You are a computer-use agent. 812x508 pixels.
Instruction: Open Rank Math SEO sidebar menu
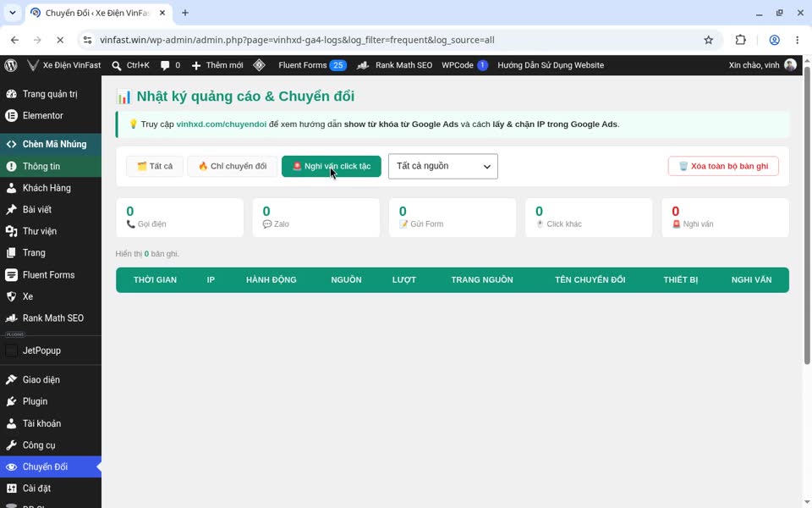pyautogui.click(x=51, y=318)
